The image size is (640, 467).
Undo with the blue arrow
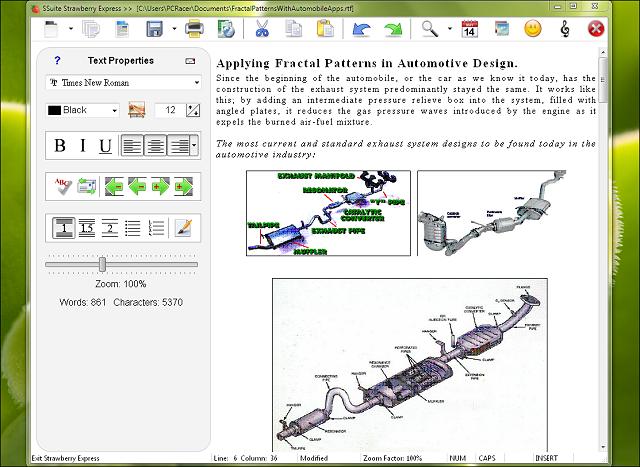[x=361, y=29]
